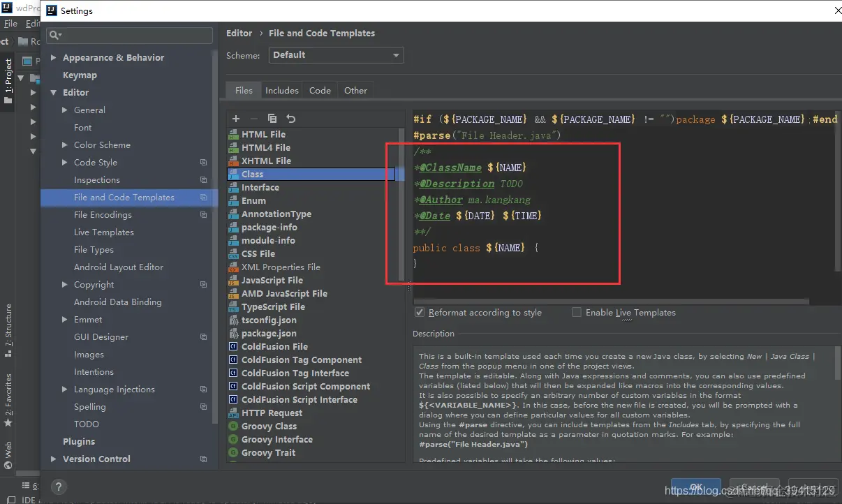Image resolution: width=842 pixels, height=504 pixels.
Task: Select Groovy Interface template
Action: tap(277, 440)
